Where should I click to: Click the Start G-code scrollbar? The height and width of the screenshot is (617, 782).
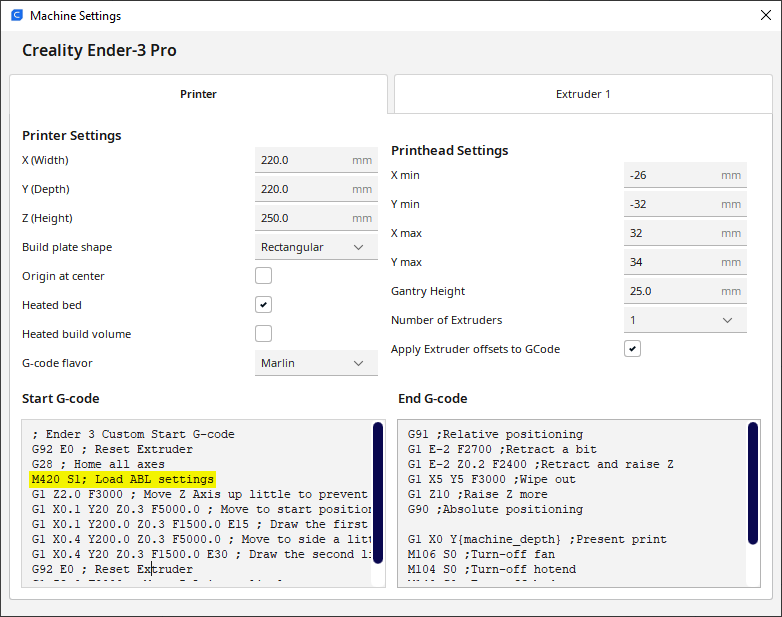(x=378, y=493)
